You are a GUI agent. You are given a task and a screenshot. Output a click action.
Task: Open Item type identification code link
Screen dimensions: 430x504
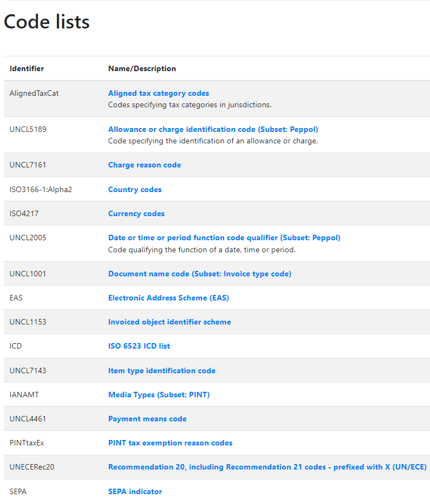click(162, 370)
